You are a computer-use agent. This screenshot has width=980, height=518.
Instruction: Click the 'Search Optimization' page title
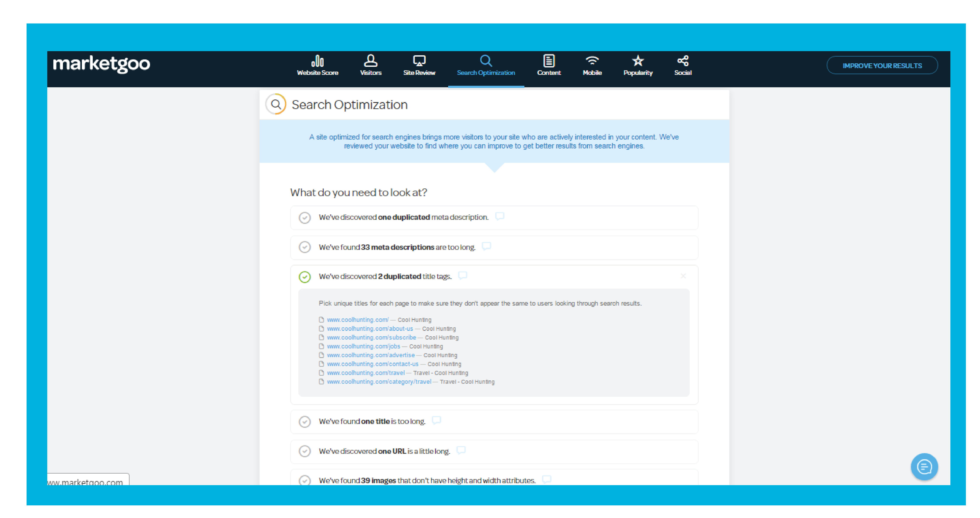click(x=349, y=105)
